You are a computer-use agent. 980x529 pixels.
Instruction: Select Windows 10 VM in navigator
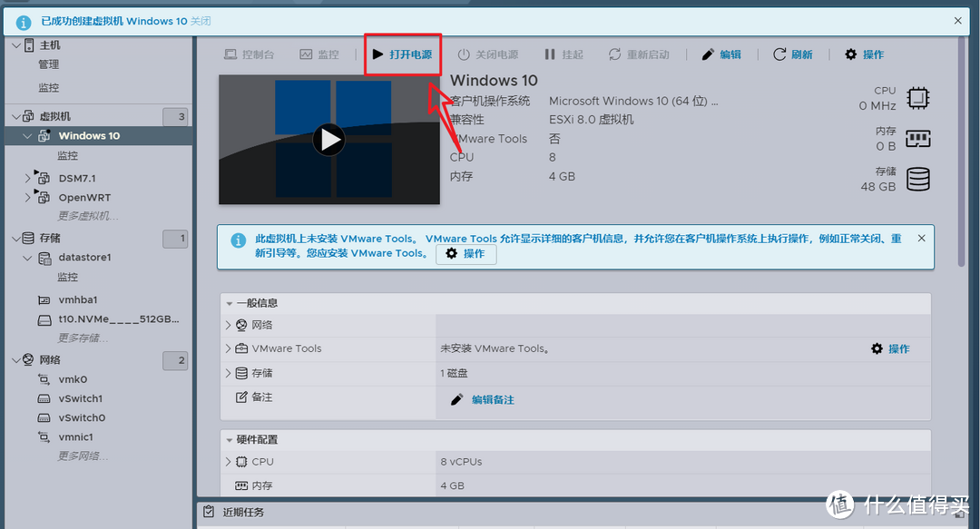[89, 136]
